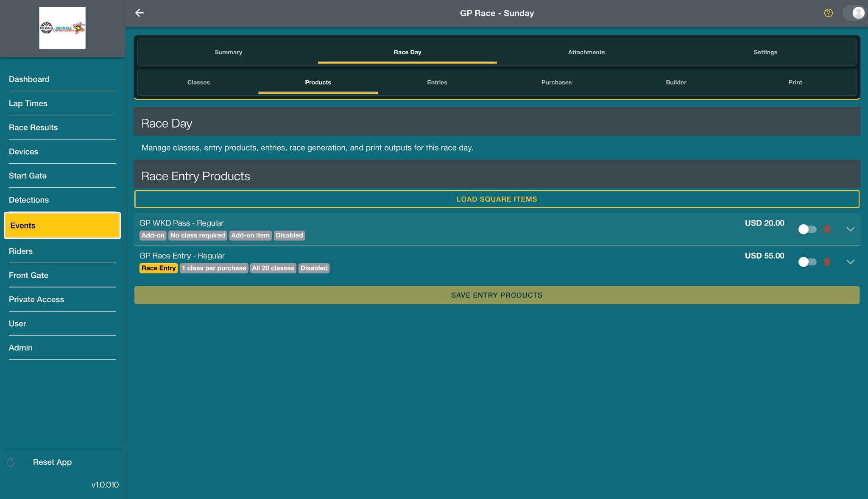
Task: Open the Purchases sub-tab
Action: [x=557, y=82]
